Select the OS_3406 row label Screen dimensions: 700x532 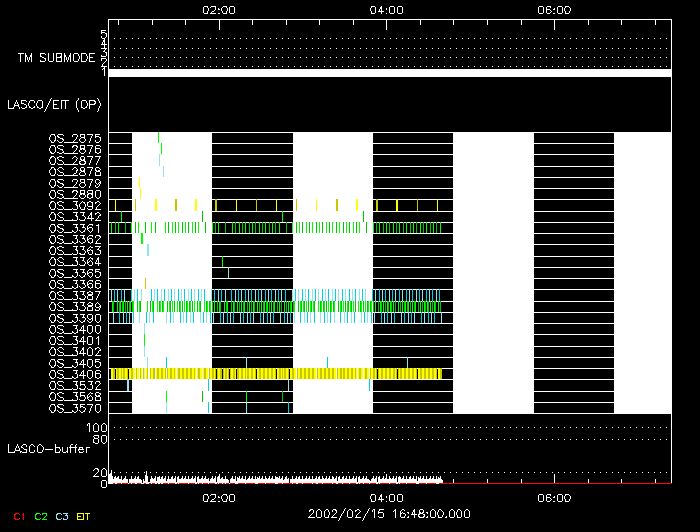click(75, 374)
